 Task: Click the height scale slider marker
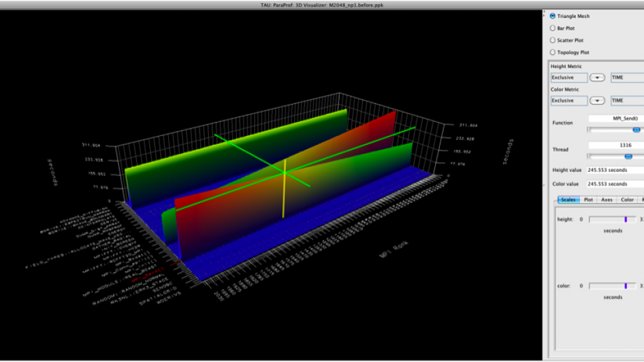626,219
